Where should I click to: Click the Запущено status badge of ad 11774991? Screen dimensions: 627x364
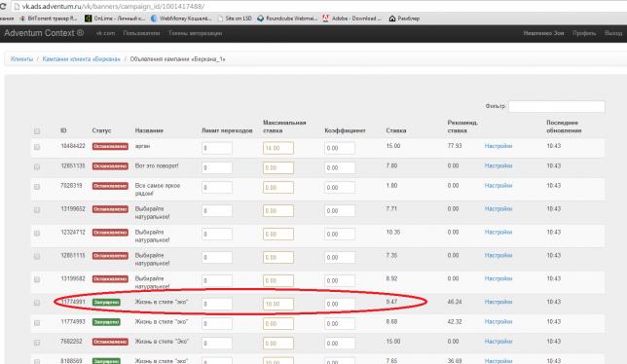(106, 302)
